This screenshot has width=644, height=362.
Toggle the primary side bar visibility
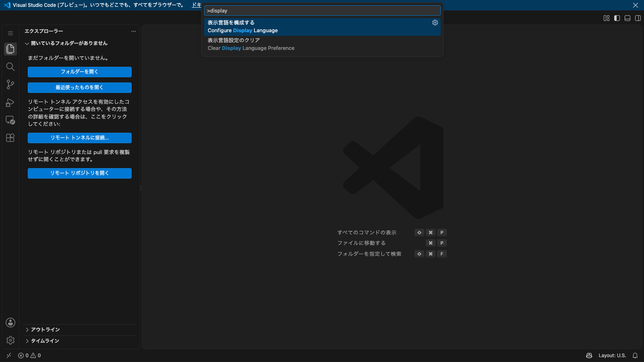[617, 18]
